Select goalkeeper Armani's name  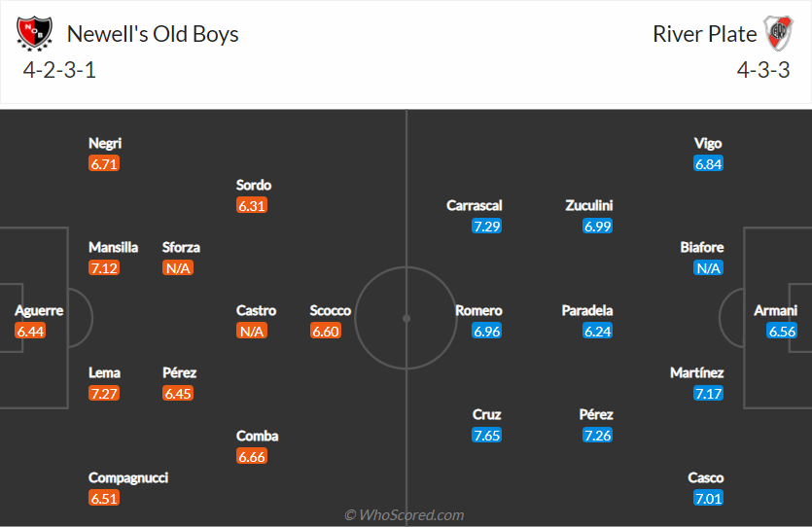click(x=776, y=311)
